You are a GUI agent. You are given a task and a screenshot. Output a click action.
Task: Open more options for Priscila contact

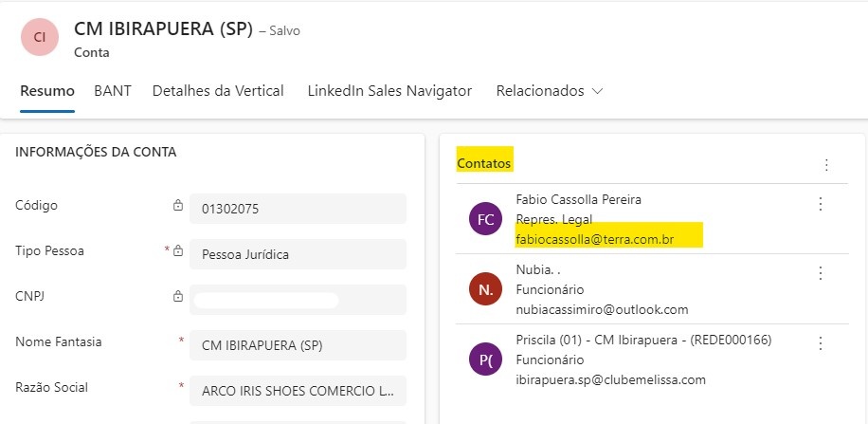tap(821, 343)
